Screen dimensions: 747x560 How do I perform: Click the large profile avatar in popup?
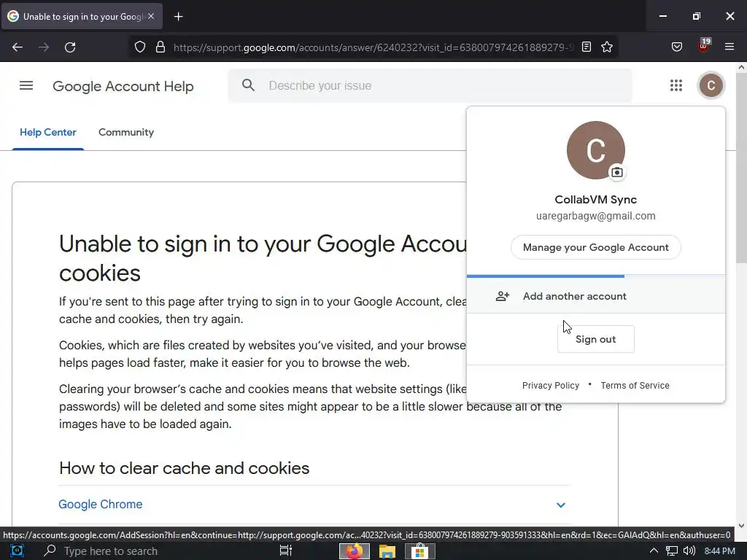595,150
